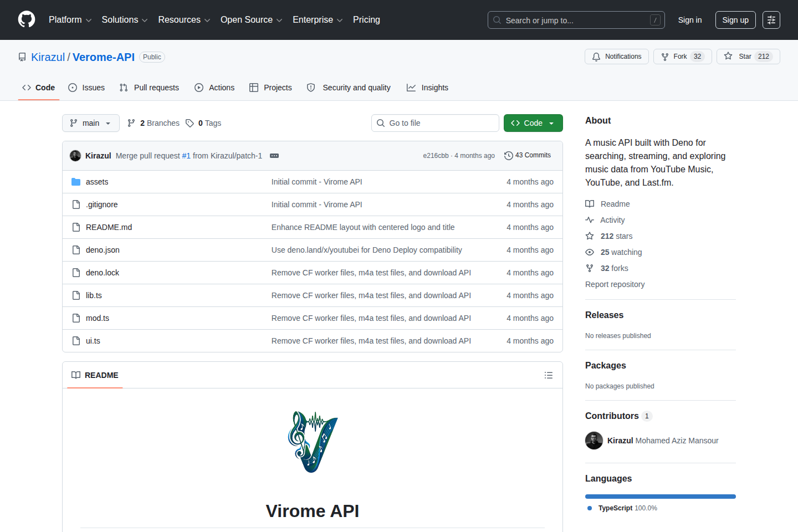Star the repository with Star button
Screen dimensions: 798x532
(748, 57)
